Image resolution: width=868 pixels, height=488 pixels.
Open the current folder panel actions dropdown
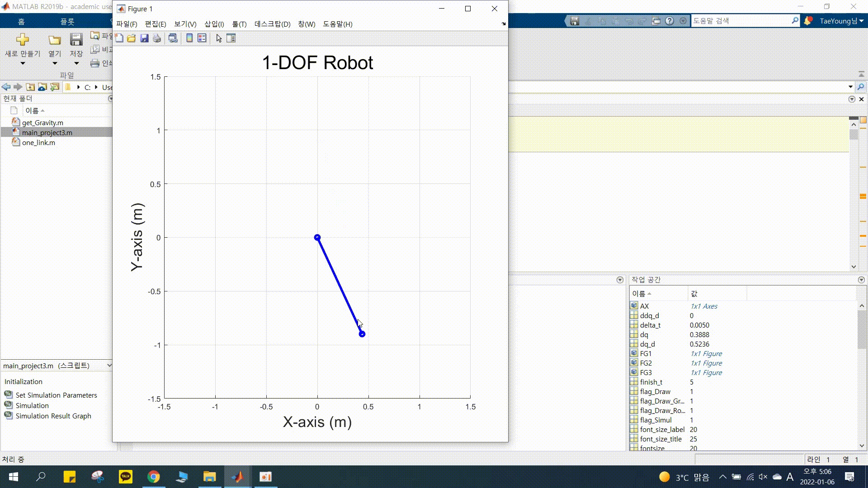click(110, 99)
